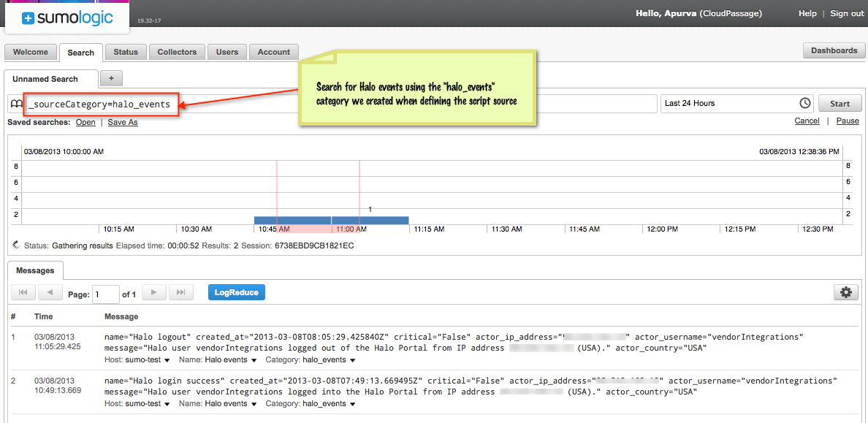Image resolution: width=868 pixels, height=423 pixels.
Task: Open the Account tab
Action: (x=274, y=52)
